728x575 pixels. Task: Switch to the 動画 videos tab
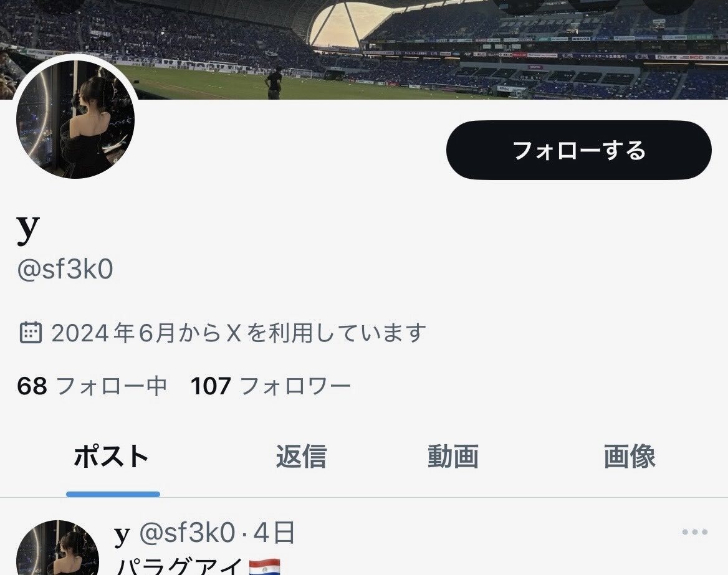[453, 456]
